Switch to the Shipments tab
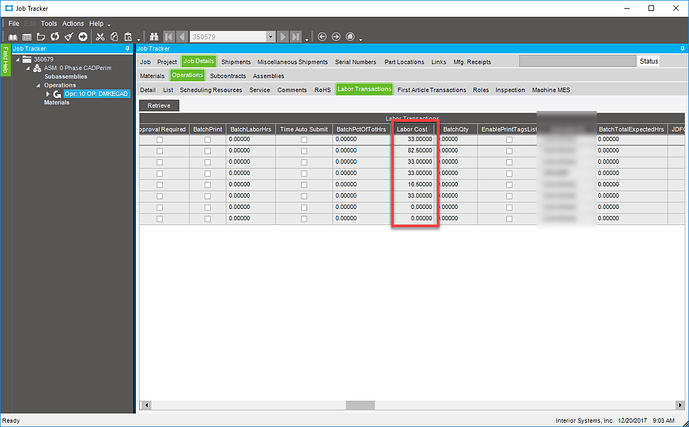The height and width of the screenshot is (427, 689). click(x=236, y=62)
